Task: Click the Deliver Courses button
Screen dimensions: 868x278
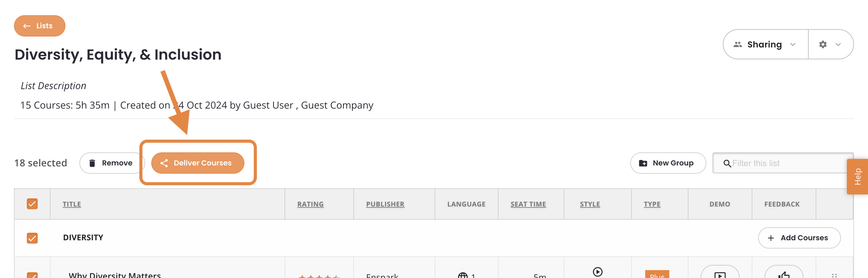Action: pos(198,163)
